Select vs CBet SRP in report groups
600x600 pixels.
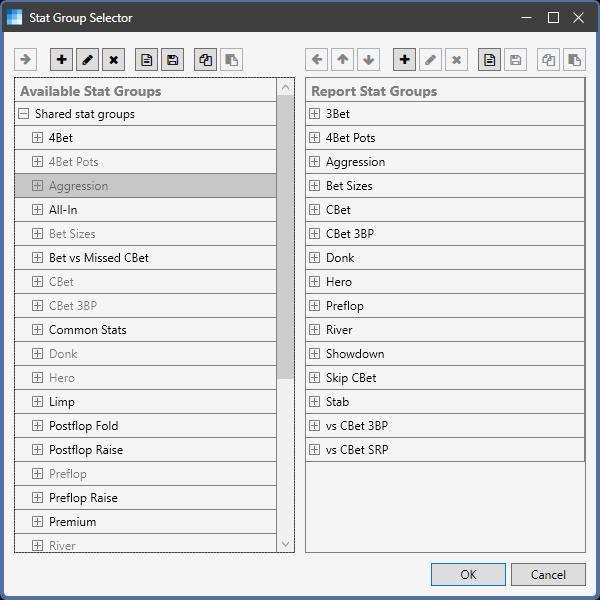pyautogui.click(x=445, y=450)
